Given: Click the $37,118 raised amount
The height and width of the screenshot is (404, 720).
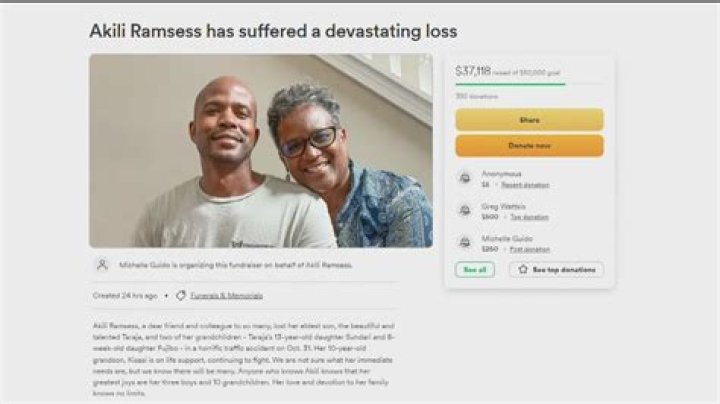Looking at the screenshot, I should 473,71.
